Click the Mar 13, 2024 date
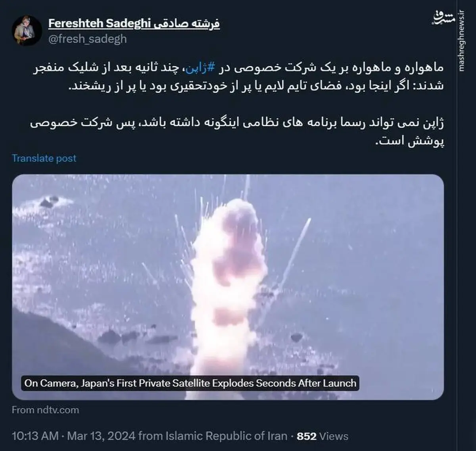The image size is (476, 451). 102,436
